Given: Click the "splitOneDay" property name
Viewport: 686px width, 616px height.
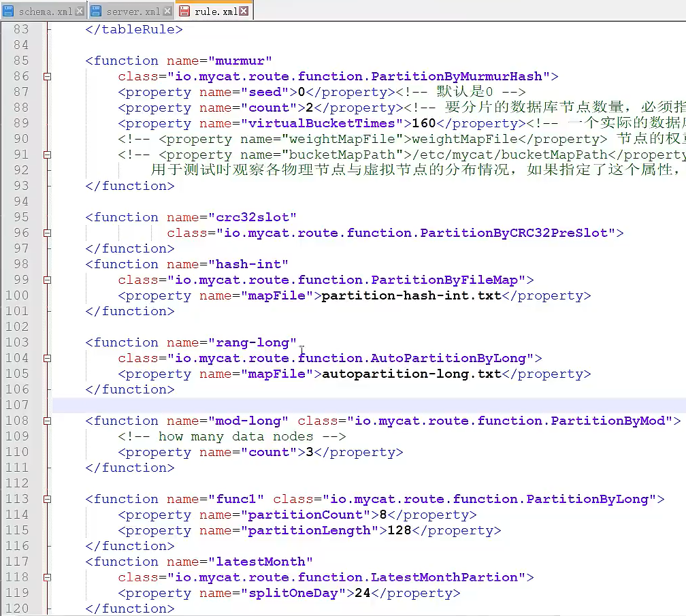Looking at the screenshot, I should click(x=293, y=594).
